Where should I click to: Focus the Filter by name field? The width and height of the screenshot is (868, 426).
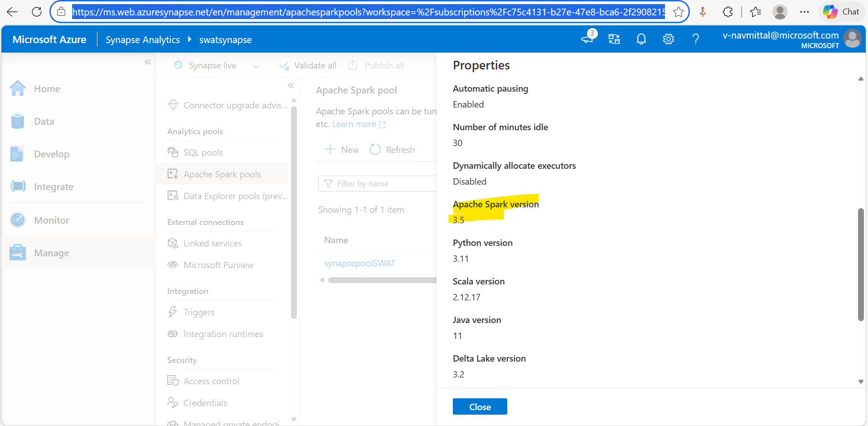pyautogui.click(x=377, y=184)
